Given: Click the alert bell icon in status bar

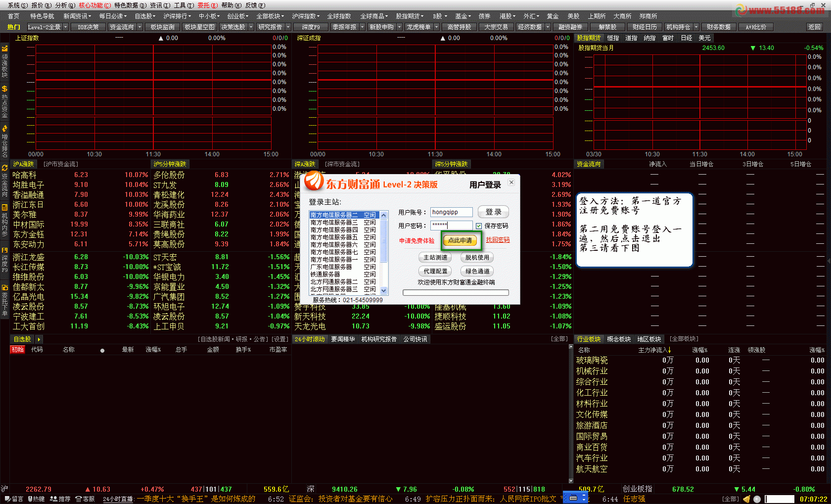Looking at the screenshot, I should pos(746,499).
